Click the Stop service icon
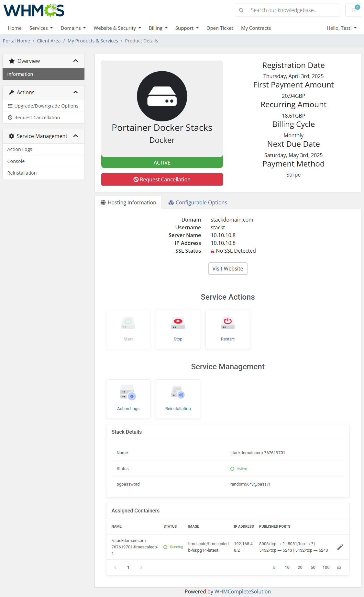Image resolution: width=364 pixels, height=597 pixels. 178,323
